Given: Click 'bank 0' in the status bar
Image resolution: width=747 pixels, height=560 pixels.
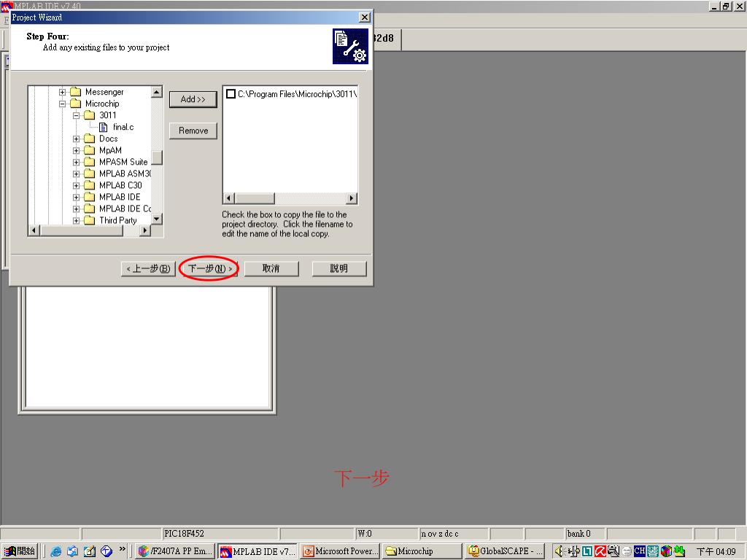Looking at the screenshot, I should point(578,534).
